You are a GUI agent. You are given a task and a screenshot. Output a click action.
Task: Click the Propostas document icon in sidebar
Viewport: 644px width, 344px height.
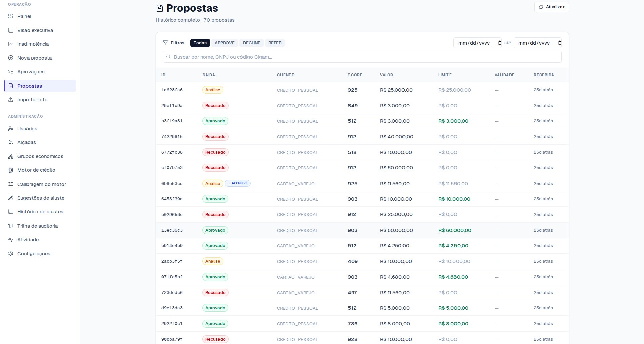coord(11,86)
